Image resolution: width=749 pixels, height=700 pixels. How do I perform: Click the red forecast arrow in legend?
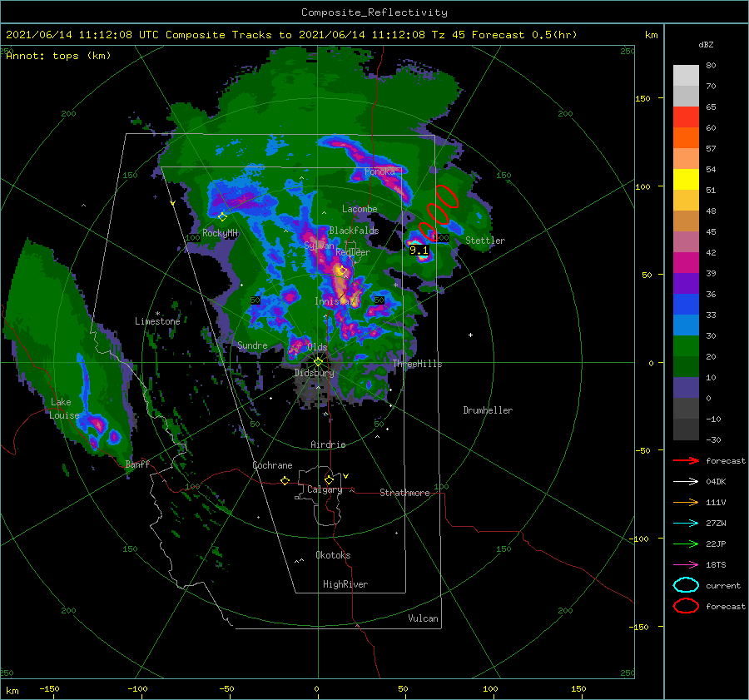pos(686,460)
